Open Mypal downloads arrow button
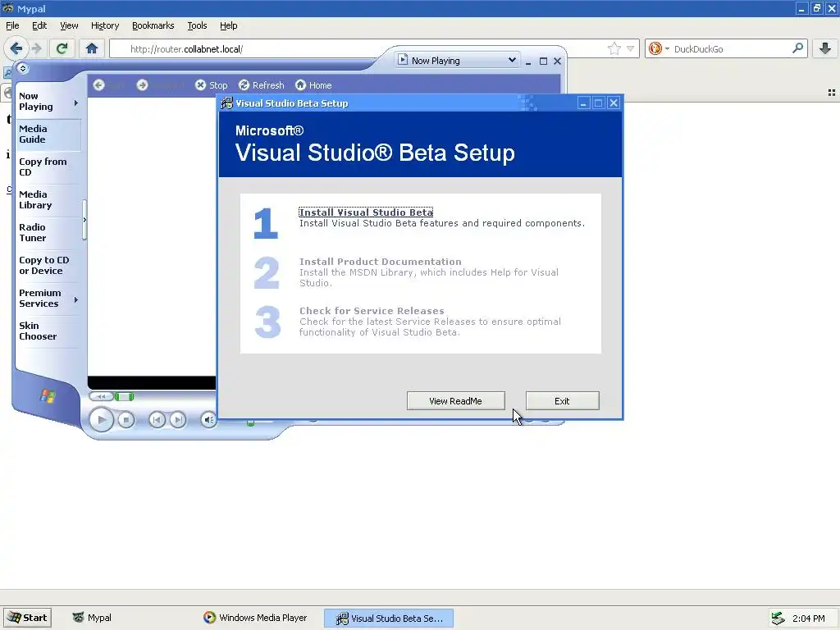 pos(825,48)
